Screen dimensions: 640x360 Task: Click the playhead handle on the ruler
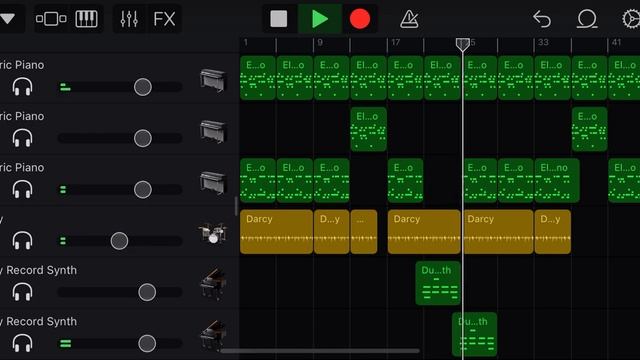point(462,44)
